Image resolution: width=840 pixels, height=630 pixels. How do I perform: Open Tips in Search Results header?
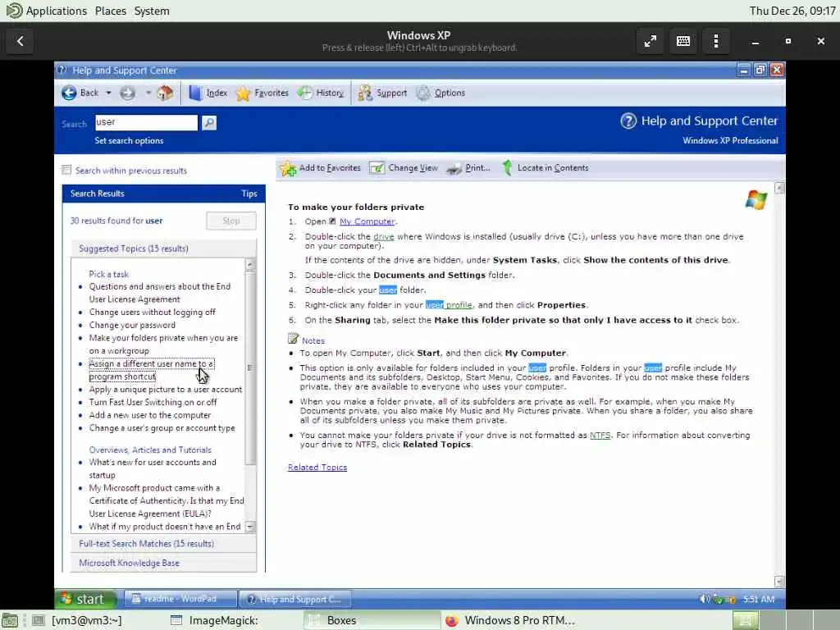click(x=249, y=194)
